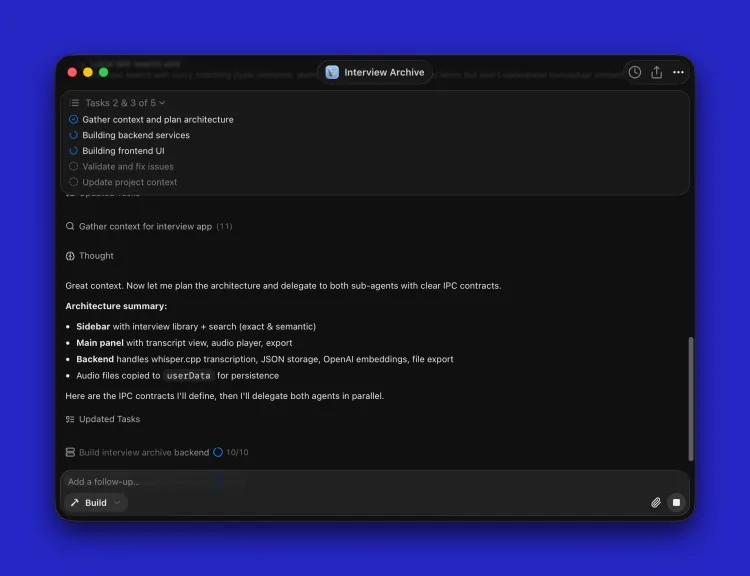Click the Interview Archive app icon

click(x=332, y=72)
